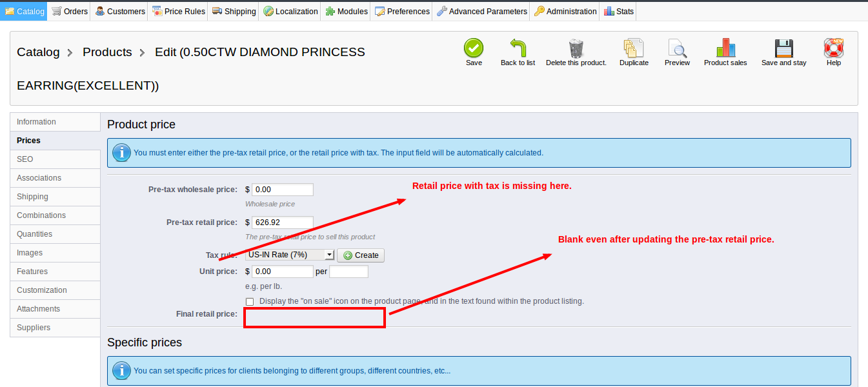
Task: Open the Customization side tab
Action: [x=56, y=290]
